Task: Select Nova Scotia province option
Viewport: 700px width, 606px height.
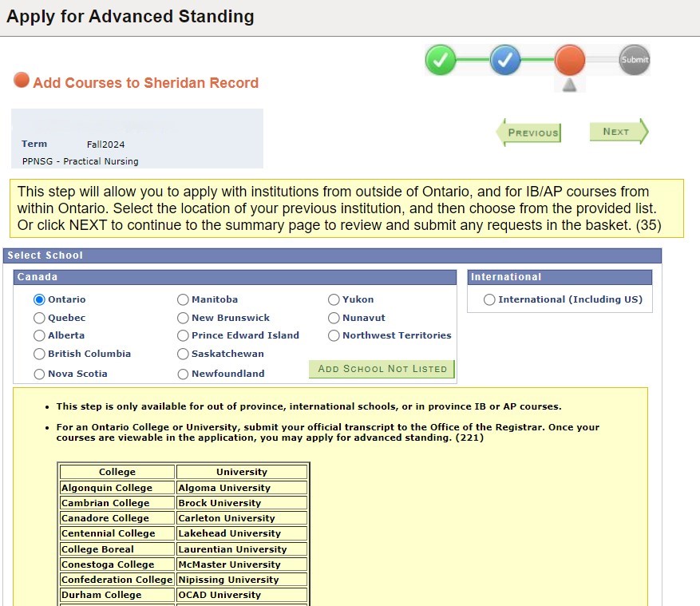Action: 39,374
